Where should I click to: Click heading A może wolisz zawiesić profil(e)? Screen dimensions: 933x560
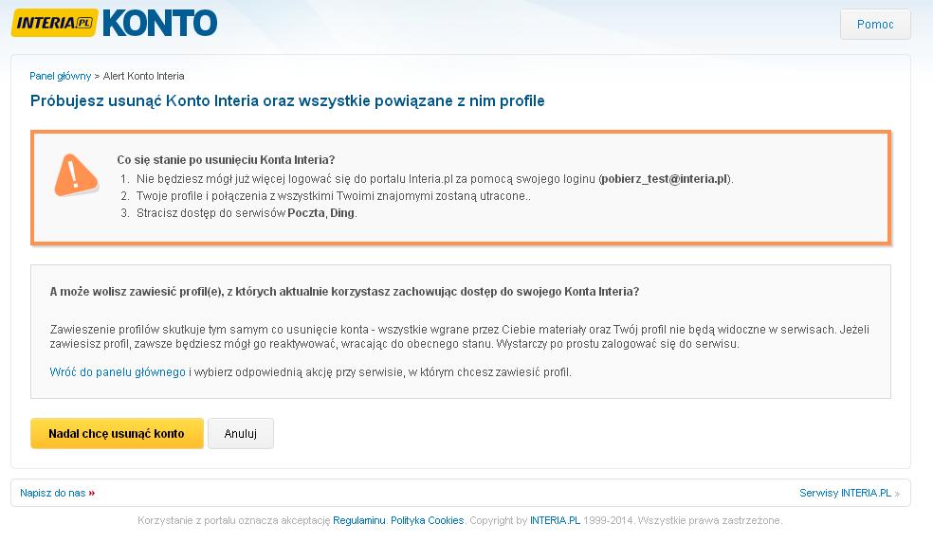click(x=344, y=292)
